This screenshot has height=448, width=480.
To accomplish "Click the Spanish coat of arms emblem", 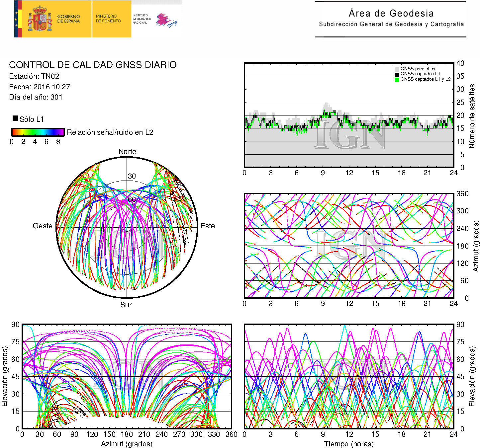I will pos(40,19).
